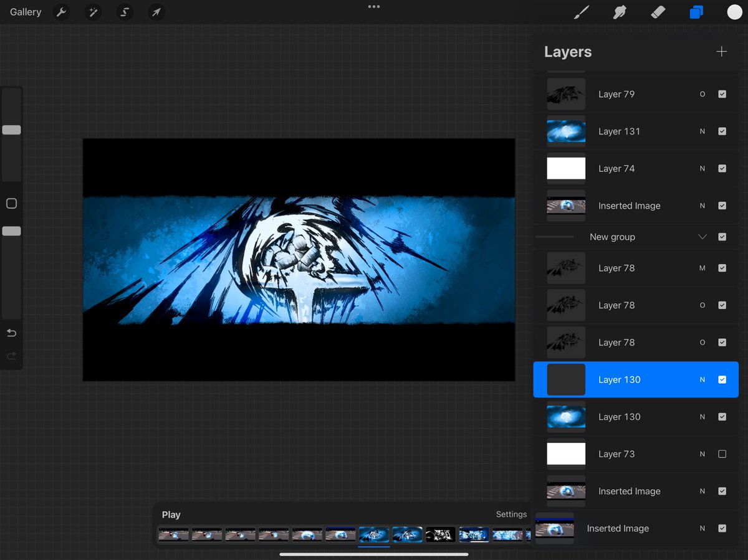
Task: Click the brush opacity slider handle
Action: (x=11, y=231)
